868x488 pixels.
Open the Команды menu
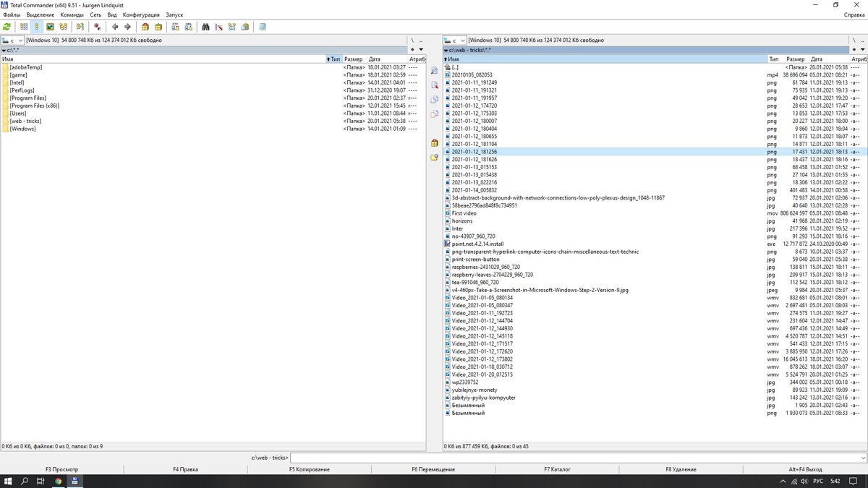(x=72, y=14)
